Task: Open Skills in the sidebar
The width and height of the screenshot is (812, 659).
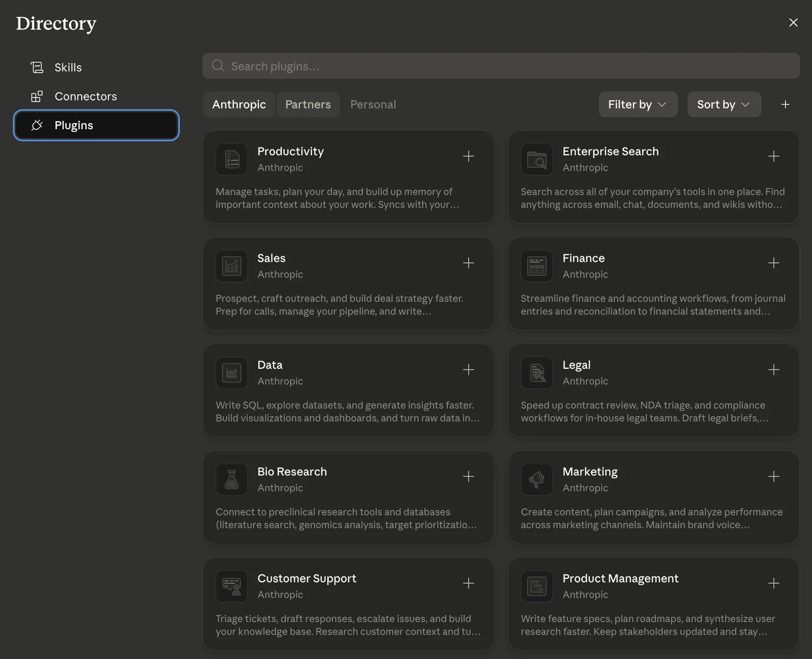Action: (x=96, y=67)
